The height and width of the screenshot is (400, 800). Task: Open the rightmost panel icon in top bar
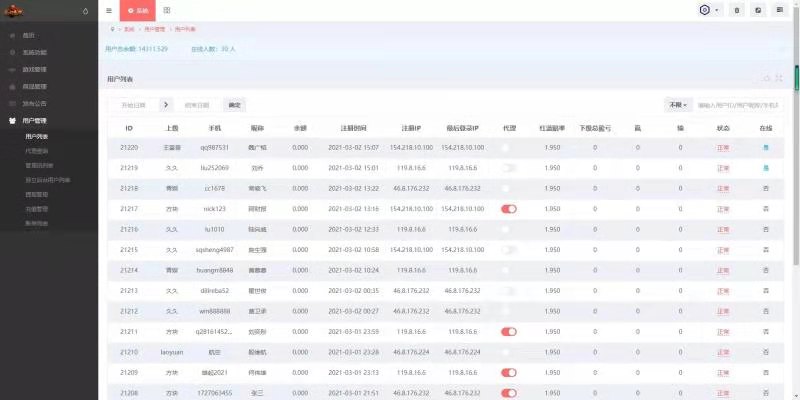[779, 10]
